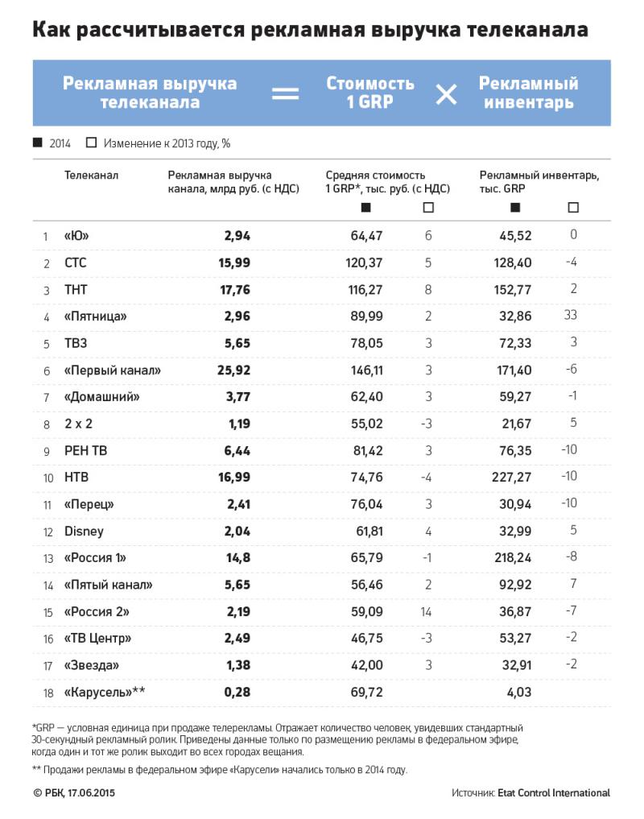The height and width of the screenshot is (819, 644).
Task: Click empty square under Рекламный инвентарь column
Action: click(573, 207)
